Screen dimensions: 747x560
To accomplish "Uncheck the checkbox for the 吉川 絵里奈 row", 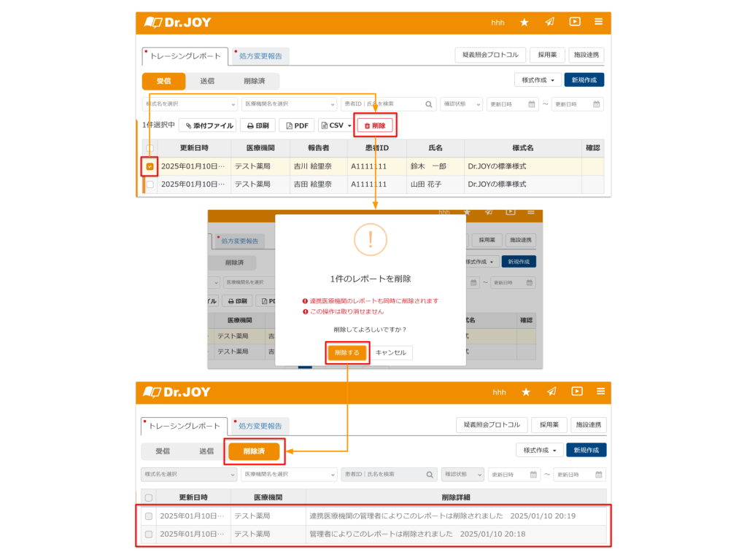I will (x=150, y=166).
